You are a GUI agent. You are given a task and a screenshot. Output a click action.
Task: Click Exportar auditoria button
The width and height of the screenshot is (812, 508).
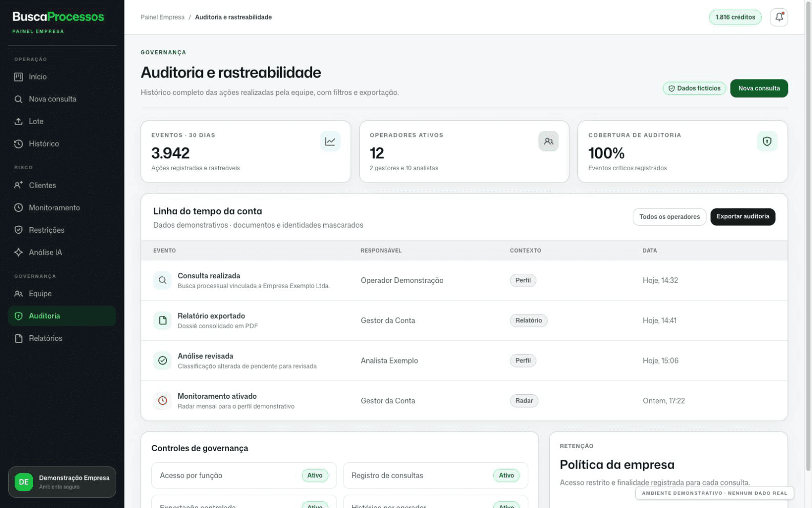click(743, 217)
